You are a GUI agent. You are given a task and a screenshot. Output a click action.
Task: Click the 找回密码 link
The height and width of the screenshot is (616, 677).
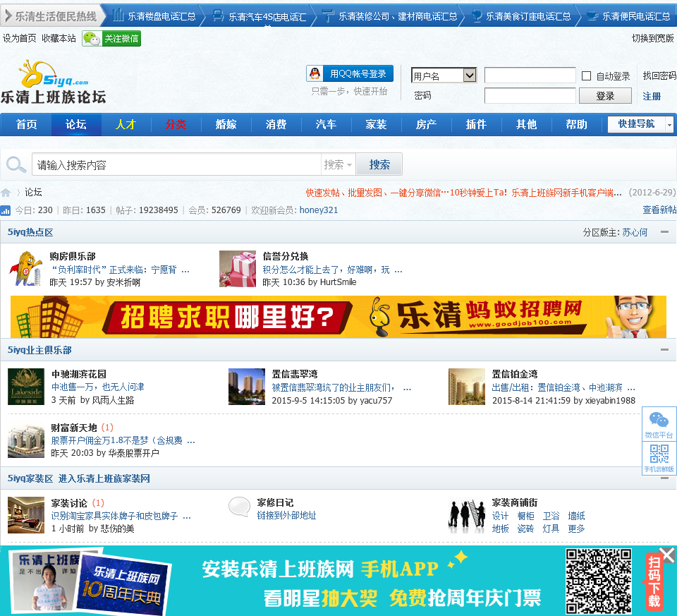pyautogui.click(x=659, y=76)
